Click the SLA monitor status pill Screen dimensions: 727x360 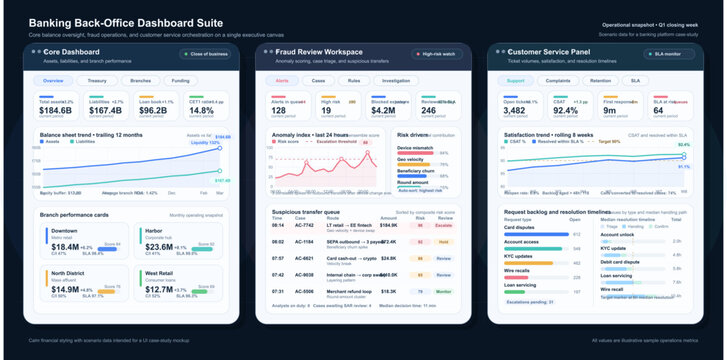click(x=669, y=54)
